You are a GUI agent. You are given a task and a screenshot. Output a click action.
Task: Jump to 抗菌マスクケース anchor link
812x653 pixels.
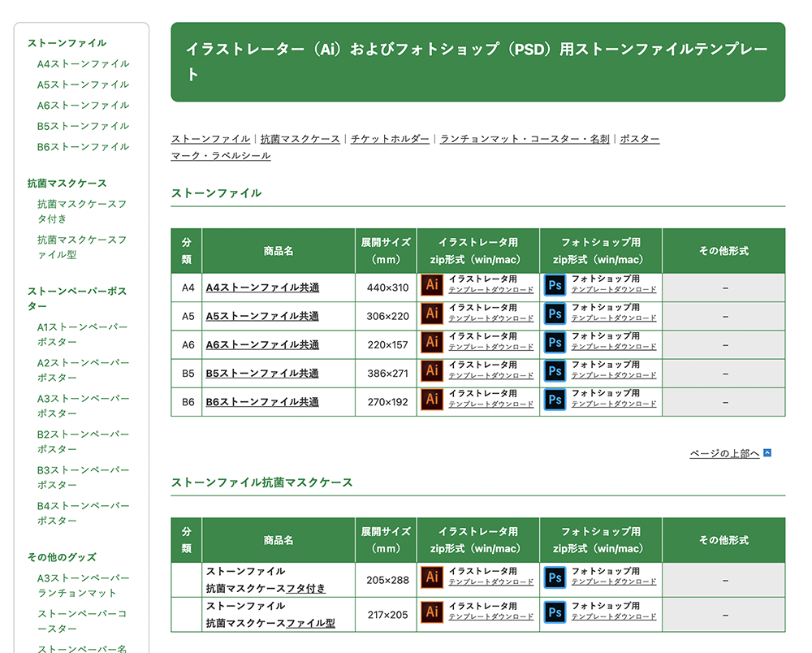(x=300, y=139)
